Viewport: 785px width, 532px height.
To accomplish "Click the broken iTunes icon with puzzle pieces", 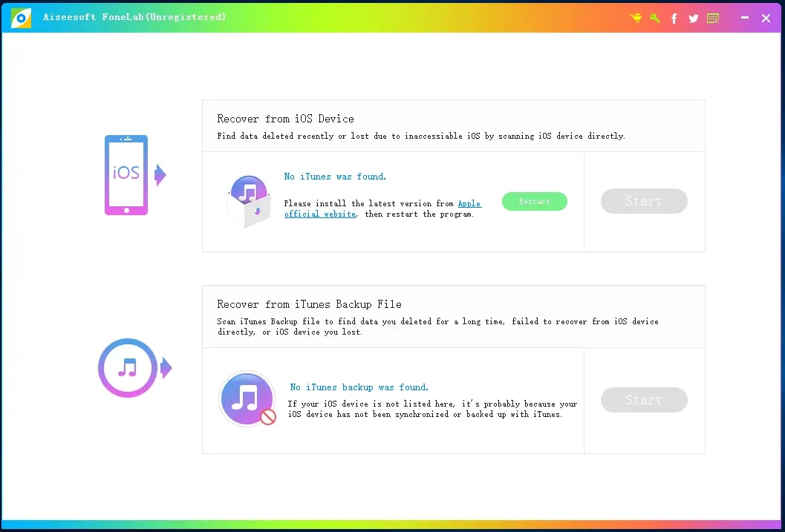I will [249, 199].
